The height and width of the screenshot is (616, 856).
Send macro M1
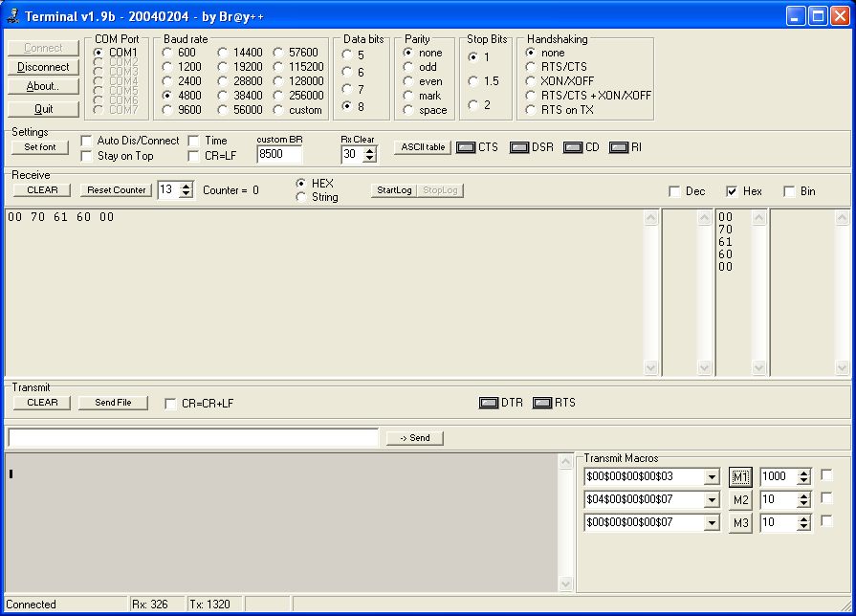pos(740,476)
